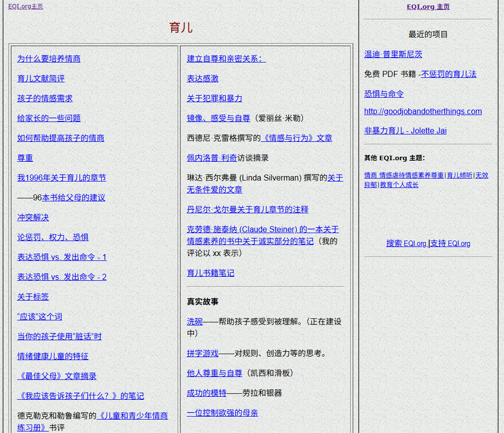Open the 拼字游戏 story link
Viewport: 504px width, 433px height.
[x=202, y=353]
